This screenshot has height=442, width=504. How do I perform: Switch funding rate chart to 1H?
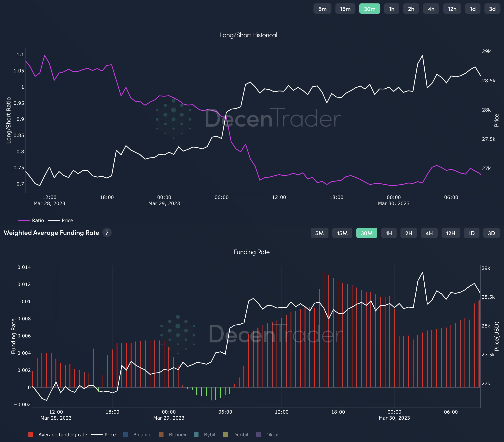389,233
